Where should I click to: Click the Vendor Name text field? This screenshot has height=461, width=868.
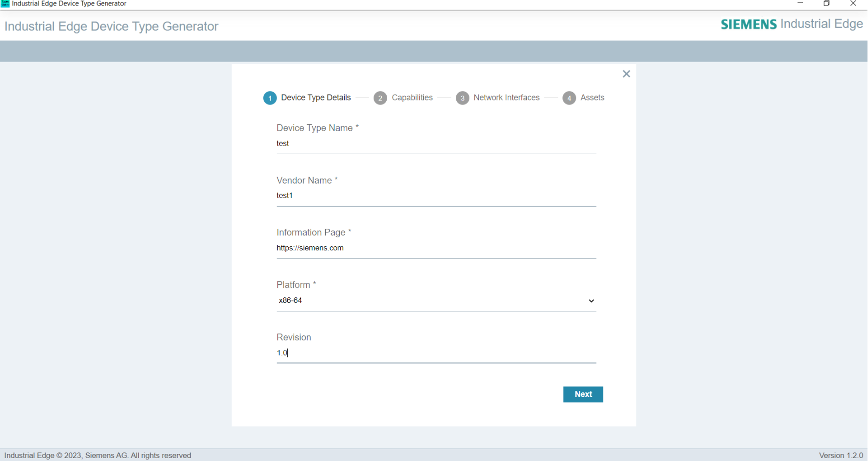pyautogui.click(x=436, y=196)
